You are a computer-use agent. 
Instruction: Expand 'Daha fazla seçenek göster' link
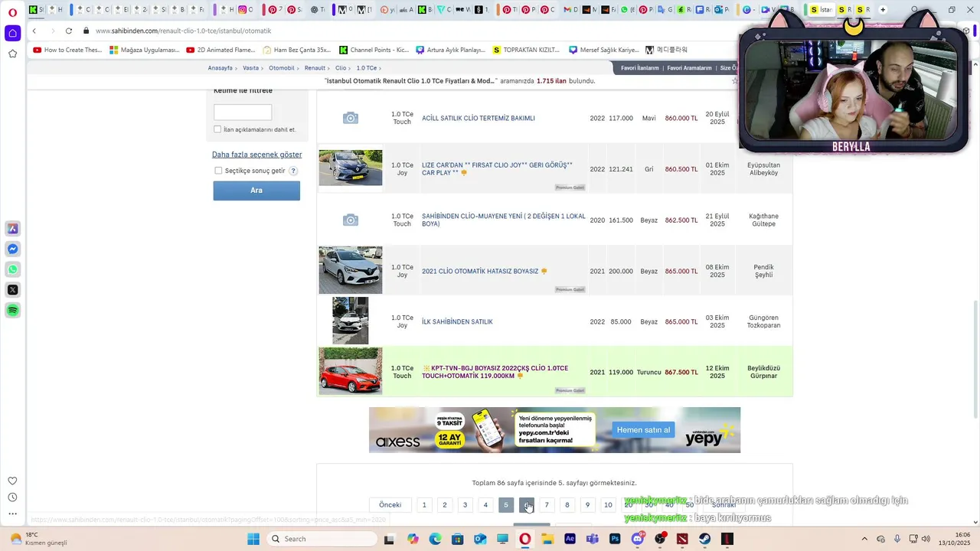256,155
